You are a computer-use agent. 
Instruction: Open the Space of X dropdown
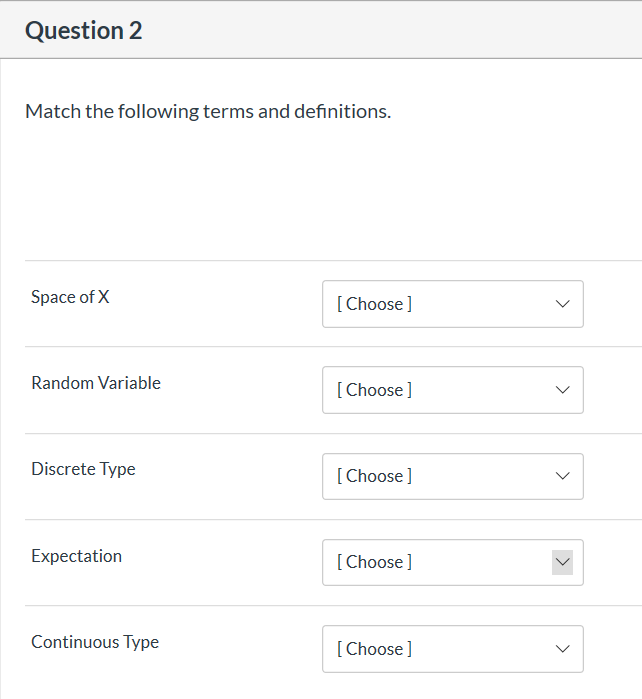(x=453, y=304)
